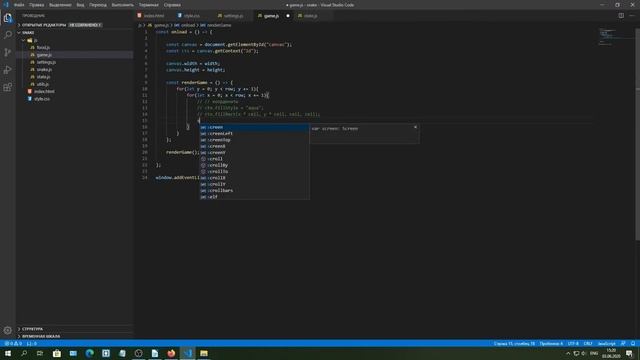Image resolution: width=640 pixels, height=360 pixels.
Task: Open the Вид menu
Action: 80,5
